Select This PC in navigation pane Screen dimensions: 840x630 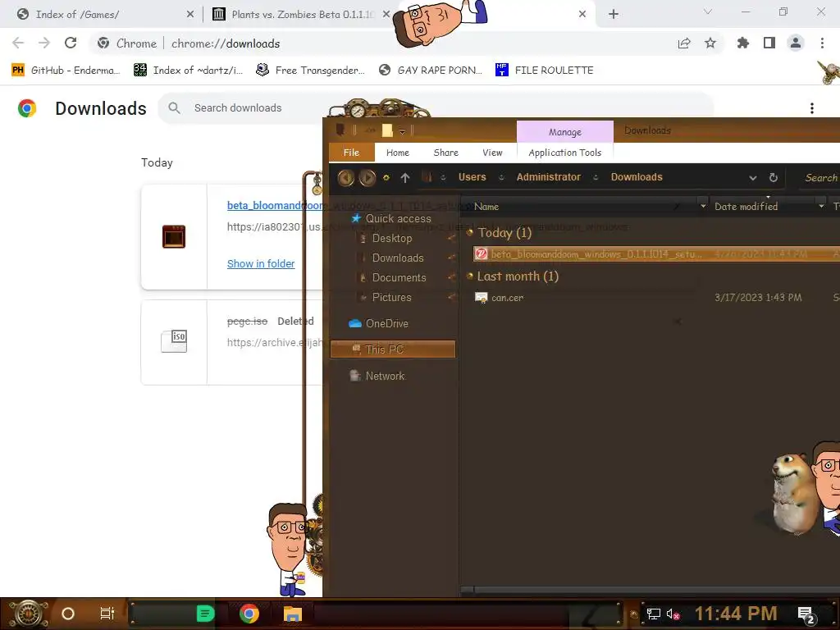(393, 349)
